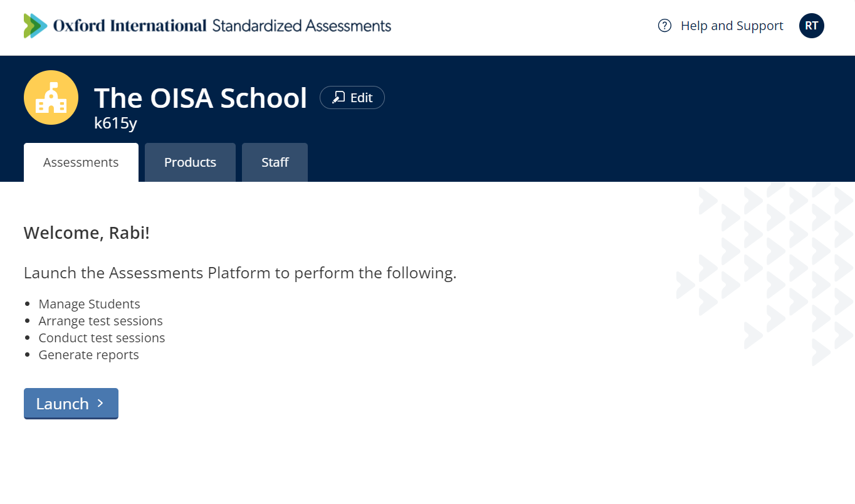Open Help and Support

pos(732,26)
